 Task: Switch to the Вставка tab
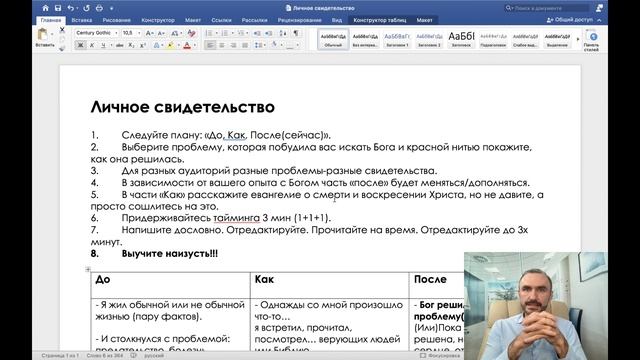tap(82, 20)
